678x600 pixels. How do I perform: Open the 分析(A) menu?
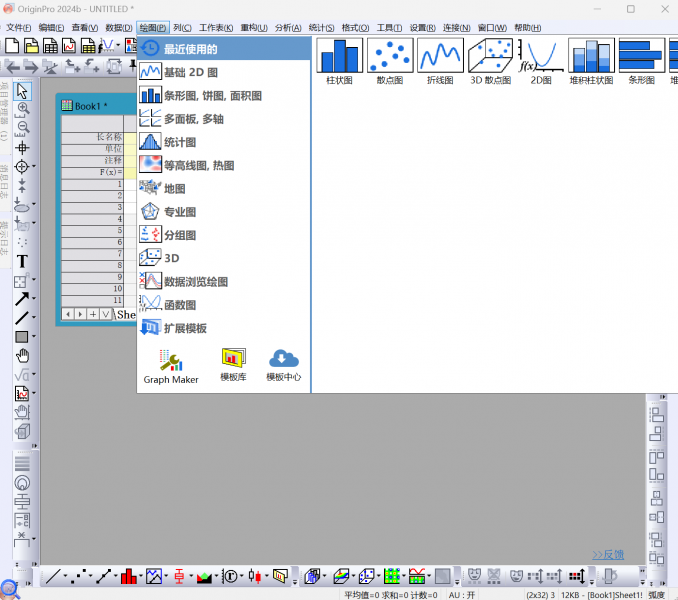coord(288,28)
